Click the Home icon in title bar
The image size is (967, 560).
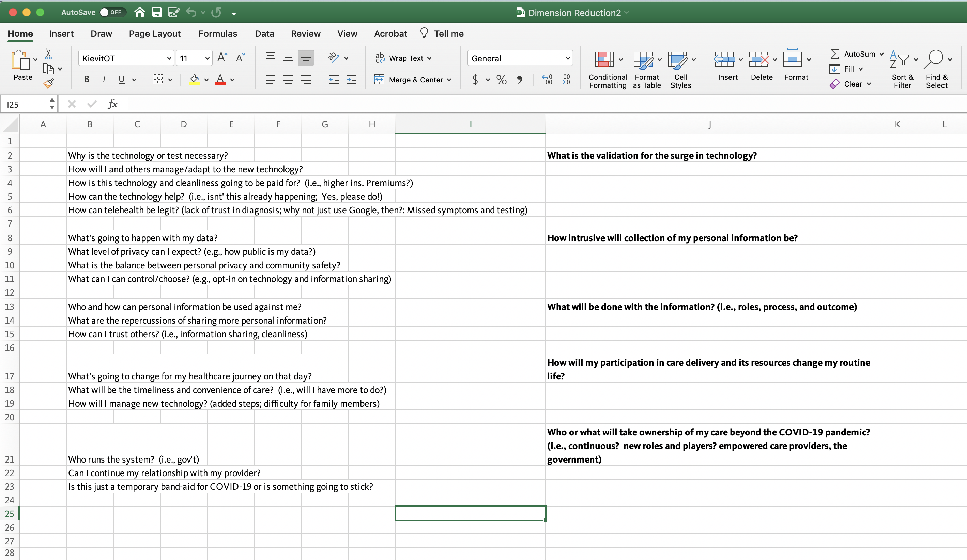click(139, 12)
